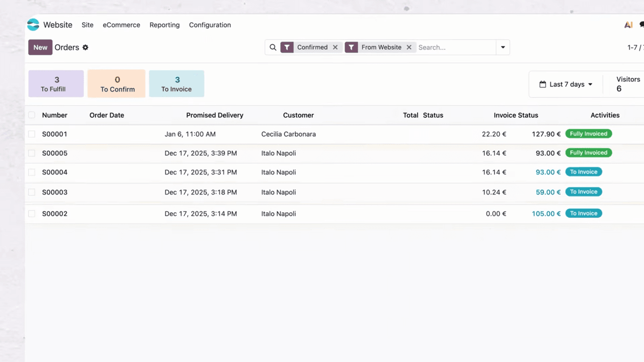Expand the Configuration menu
The height and width of the screenshot is (362, 644).
[210, 25]
